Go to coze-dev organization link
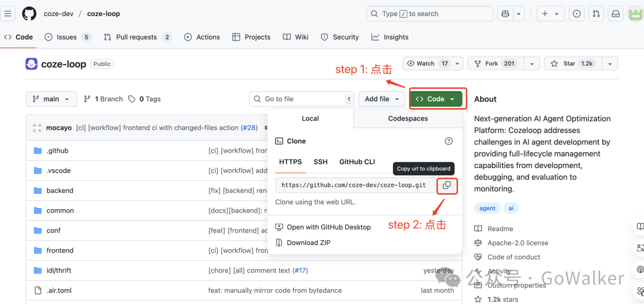This screenshot has height=304, width=644. 58,14
